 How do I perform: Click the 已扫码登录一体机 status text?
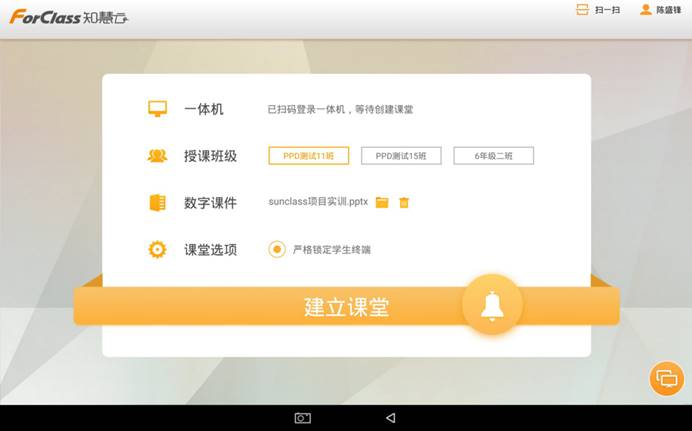click(340, 109)
